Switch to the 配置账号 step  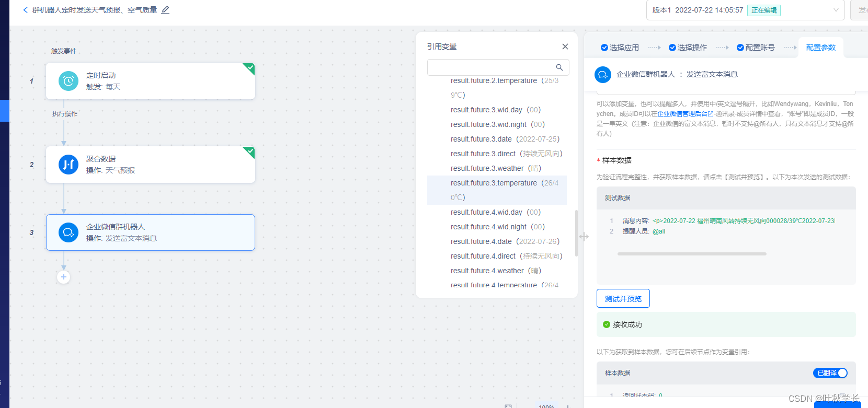pos(756,48)
